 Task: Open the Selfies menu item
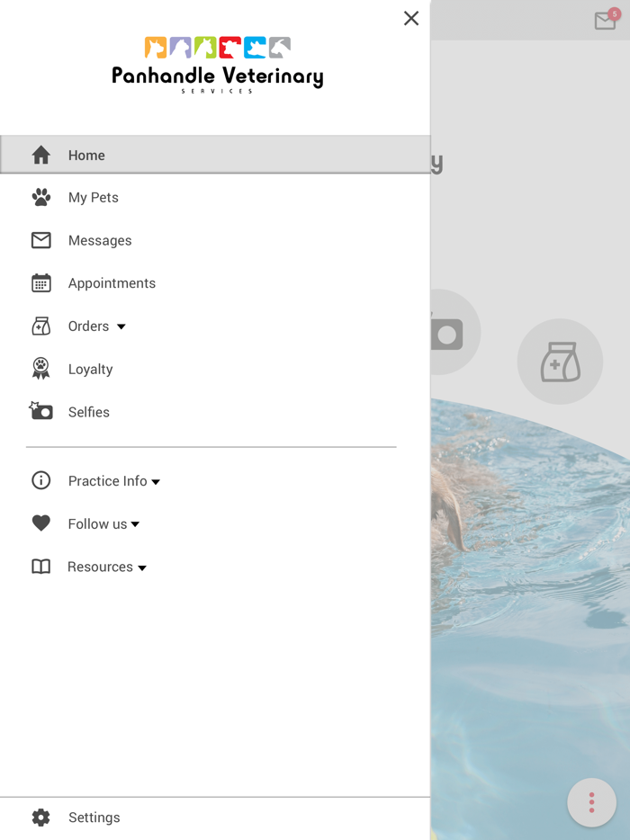coord(215,411)
